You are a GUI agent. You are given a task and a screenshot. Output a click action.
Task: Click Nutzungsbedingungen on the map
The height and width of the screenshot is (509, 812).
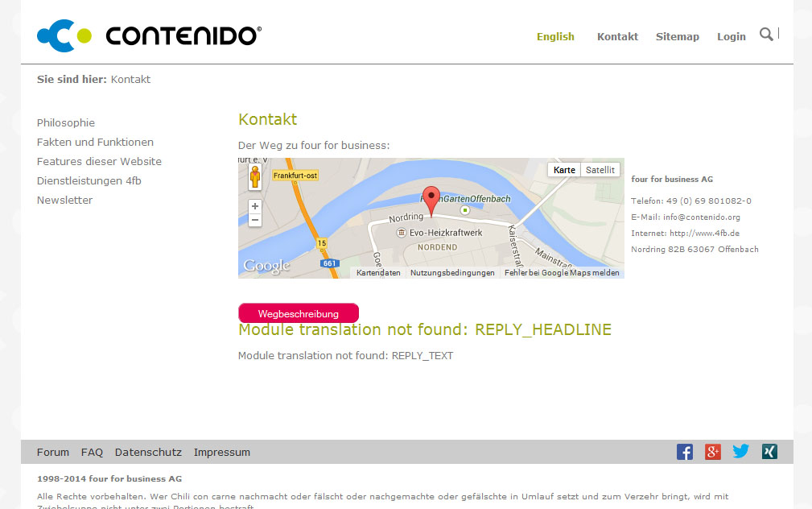[x=452, y=273]
